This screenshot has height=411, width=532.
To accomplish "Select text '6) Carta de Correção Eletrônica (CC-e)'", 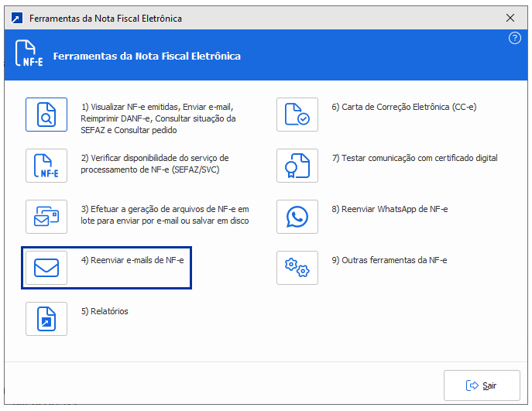I will [x=404, y=107].
